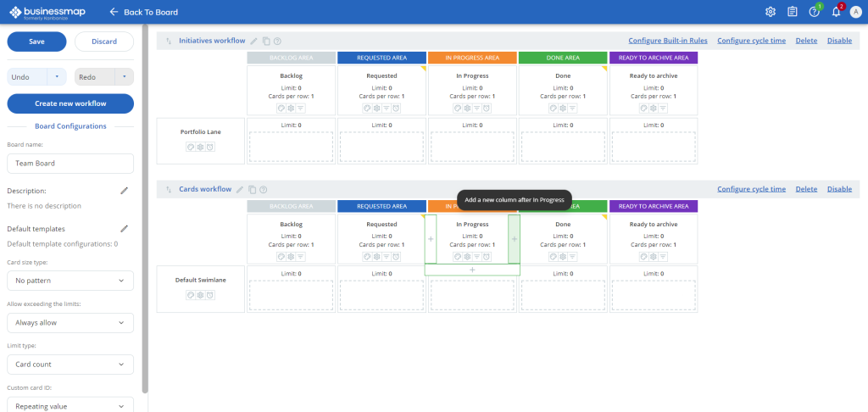The width and height of the screenshot is (868, 412).
Task: Open Configure cycle time for Cards workflow
Action: (751, 189)
